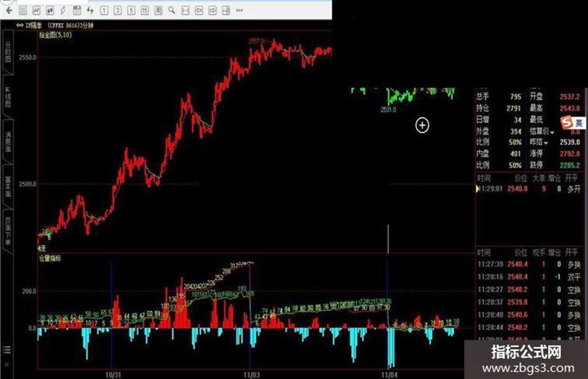Open the save calendar icon
The width and height of the screenshot is (588, 379).
coord(77,11)
